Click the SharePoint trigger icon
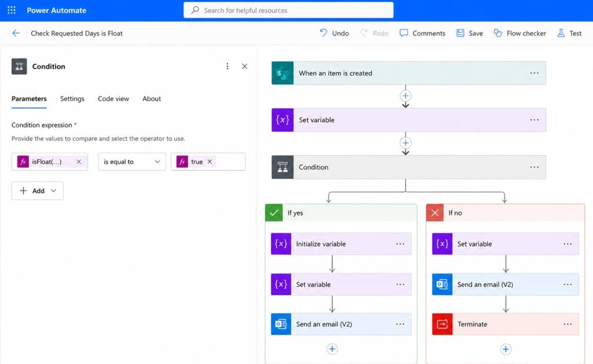593x364 pixels. point(283,73)
